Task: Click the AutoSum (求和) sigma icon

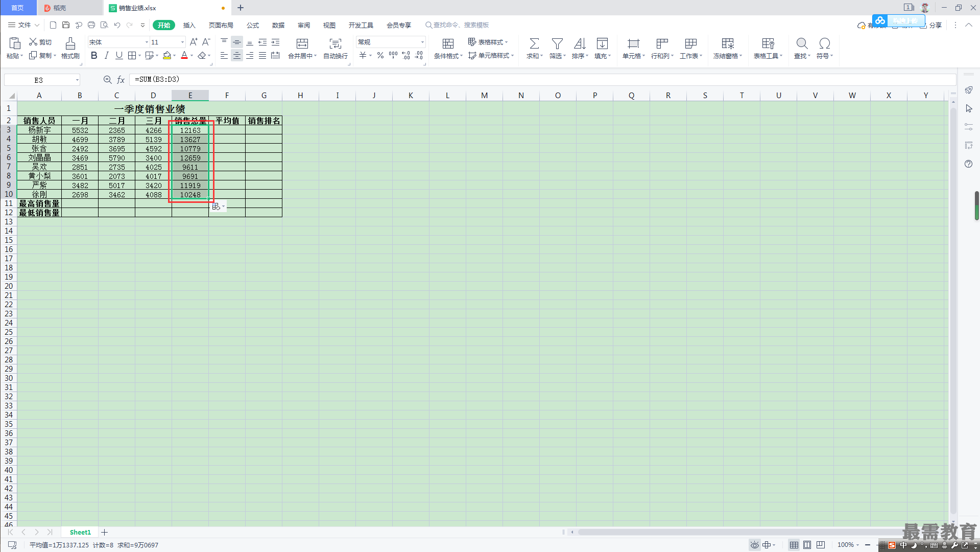Action: point(534,43)
